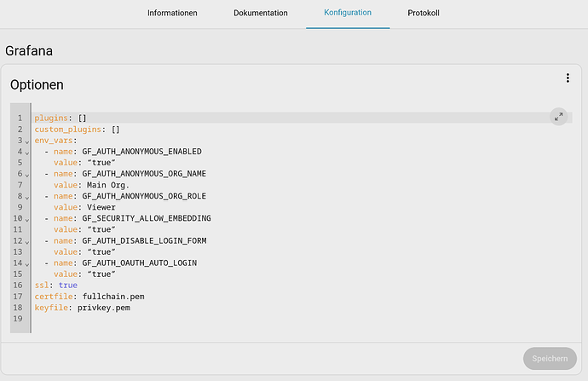Click the Speichern button
Viewport: 588px width, 381px height.
[550, 359]
